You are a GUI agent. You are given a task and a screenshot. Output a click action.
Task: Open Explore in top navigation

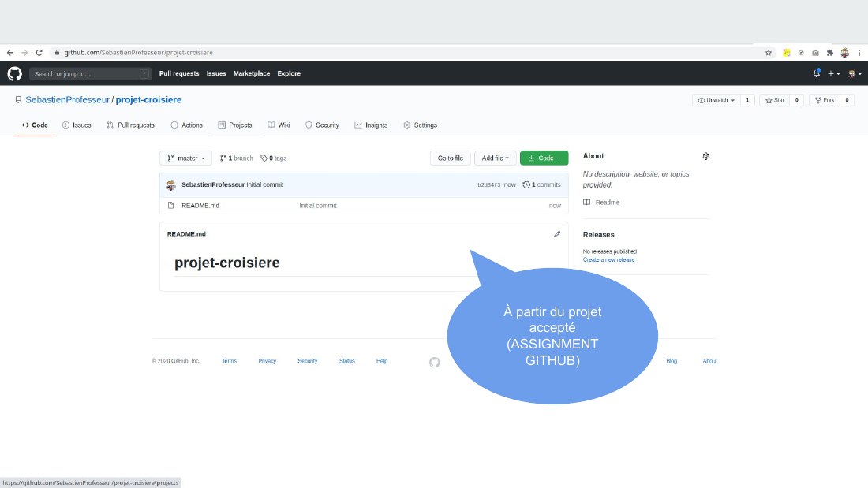pos(289,73)
